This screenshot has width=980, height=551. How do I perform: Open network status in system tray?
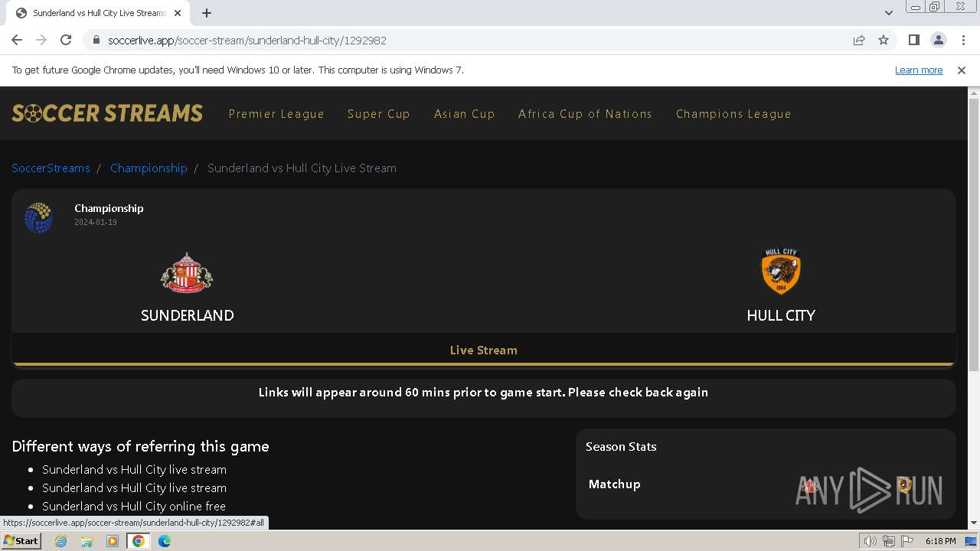click(889, 541)
